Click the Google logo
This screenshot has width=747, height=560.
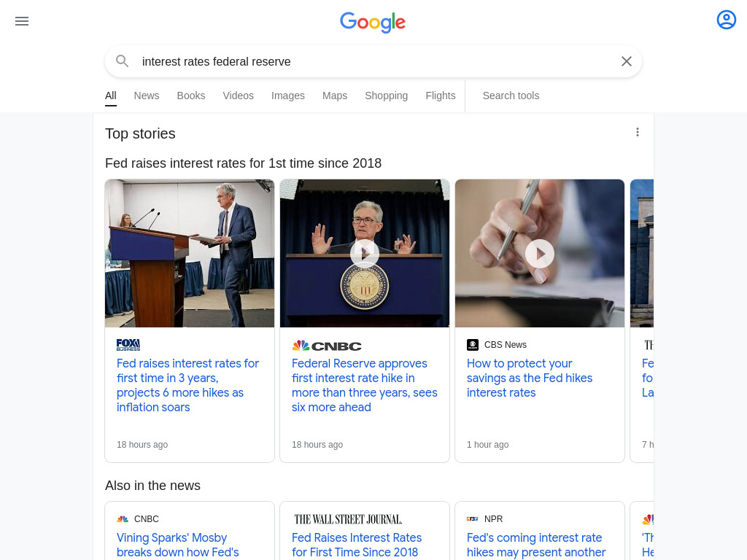(373, 22)
